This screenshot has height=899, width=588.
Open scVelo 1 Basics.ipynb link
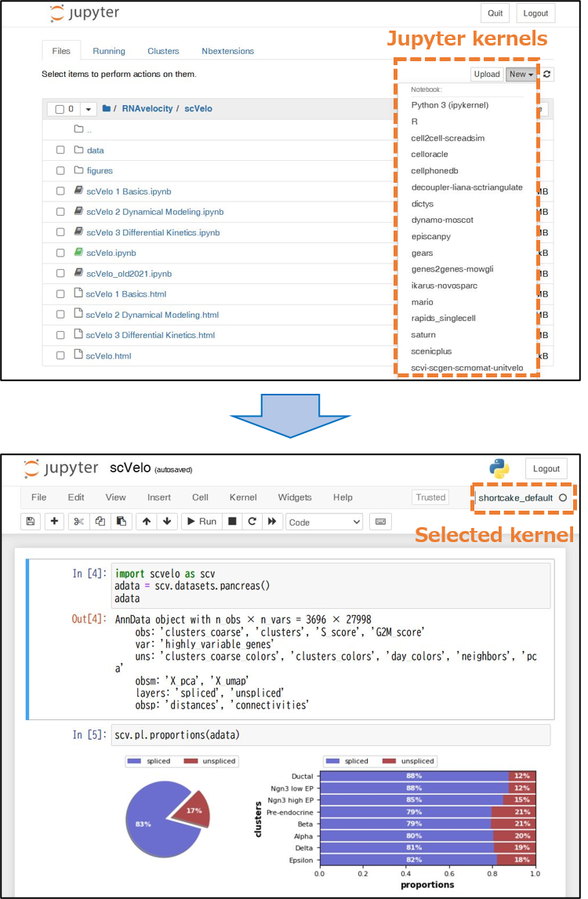129,191
